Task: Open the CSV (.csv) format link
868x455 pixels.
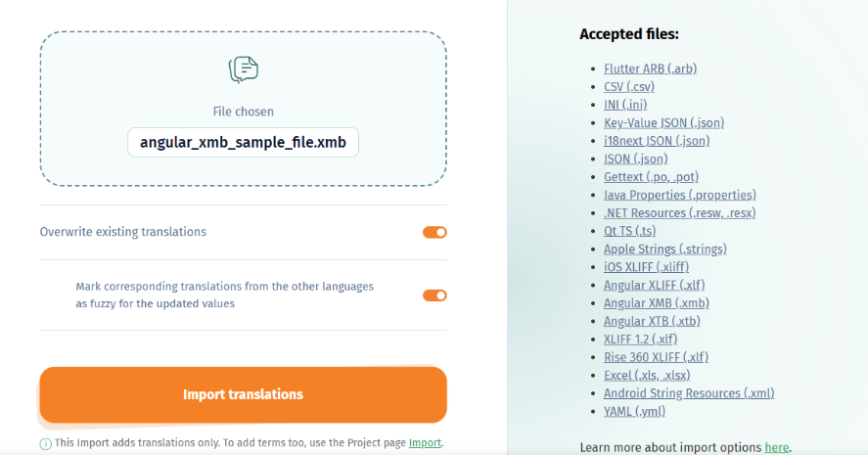Action: click(628, 86)
